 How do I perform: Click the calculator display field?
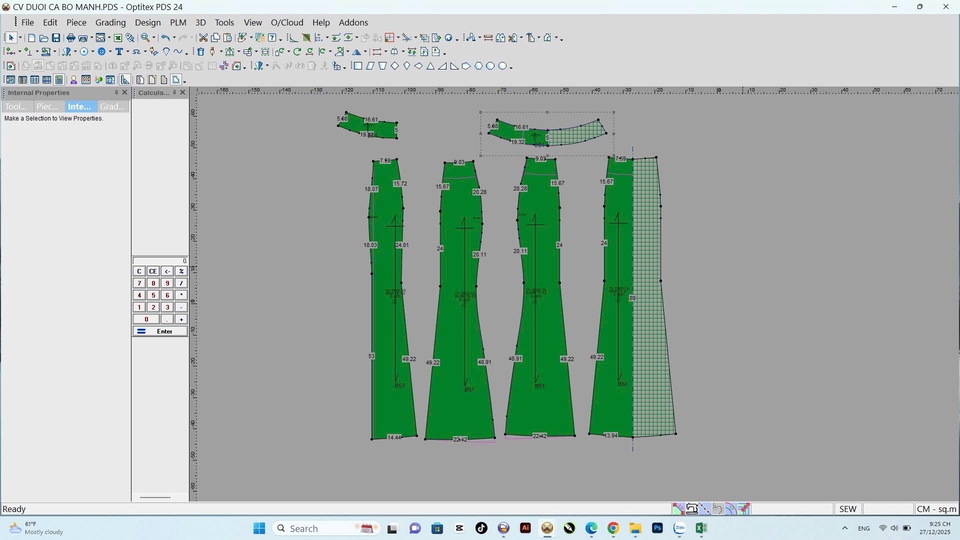point(160,260)
